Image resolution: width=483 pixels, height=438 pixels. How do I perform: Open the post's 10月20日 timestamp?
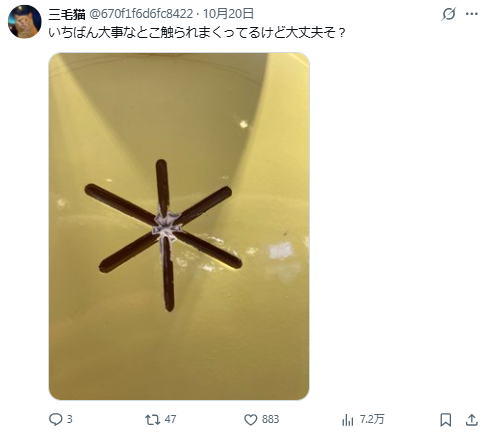(228, 14)
